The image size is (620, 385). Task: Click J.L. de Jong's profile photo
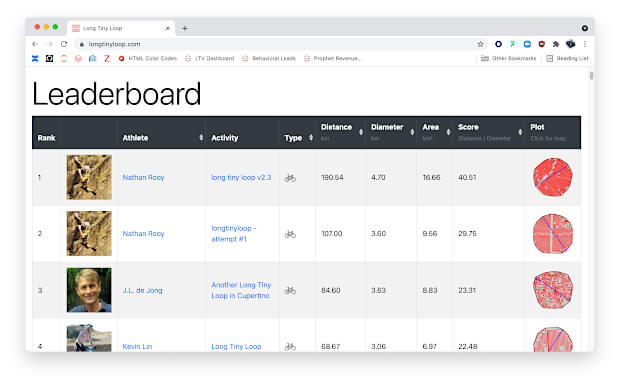(89, 290)
